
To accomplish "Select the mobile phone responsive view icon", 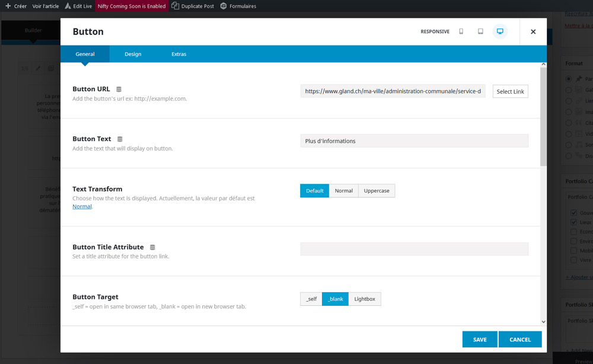I will (461, 31).
